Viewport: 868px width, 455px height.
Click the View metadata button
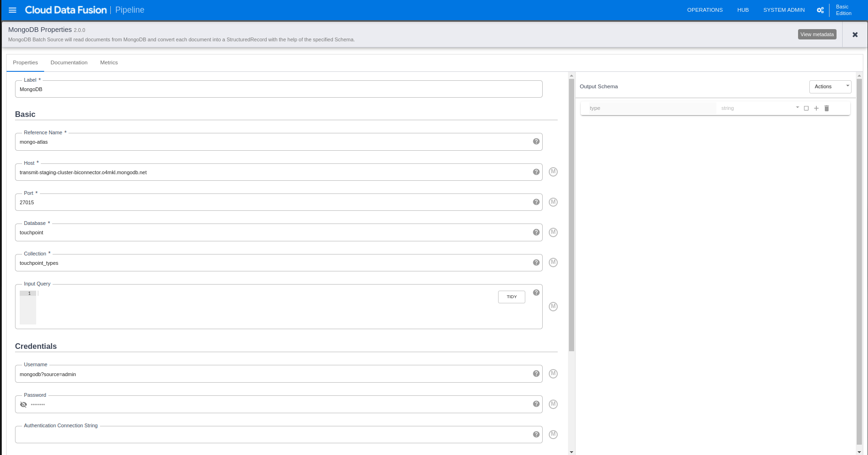[817, 34]
